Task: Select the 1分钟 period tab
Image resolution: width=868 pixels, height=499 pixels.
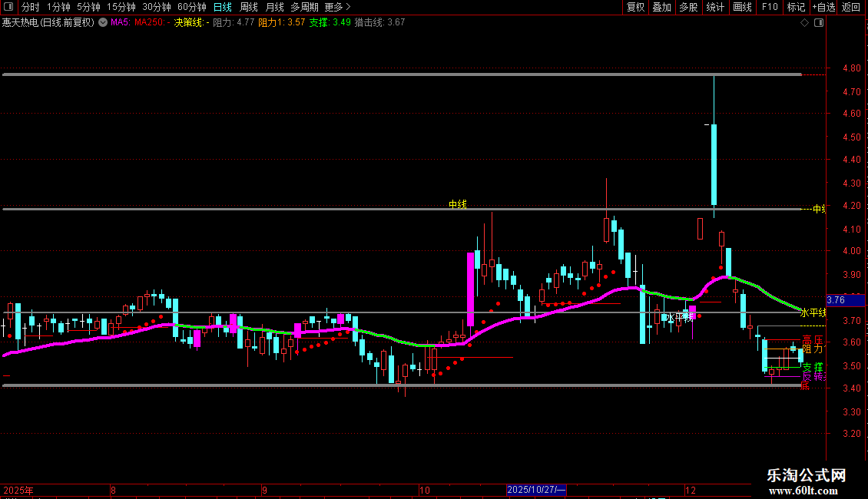Action: pyautogui.click(x=58, y=7)
